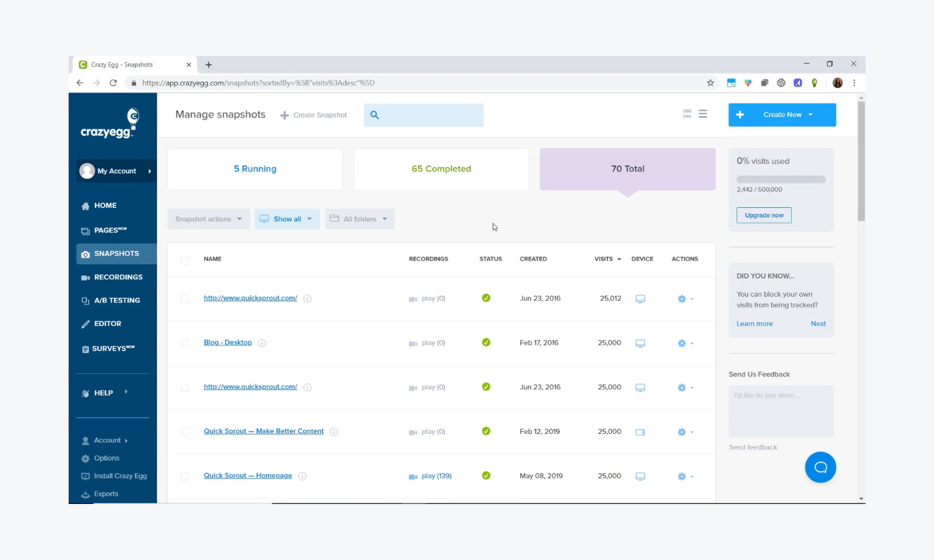This screenshot has height=560, width=934.
Task: Open the Create New dropdown button
Action: click(782, 115)
